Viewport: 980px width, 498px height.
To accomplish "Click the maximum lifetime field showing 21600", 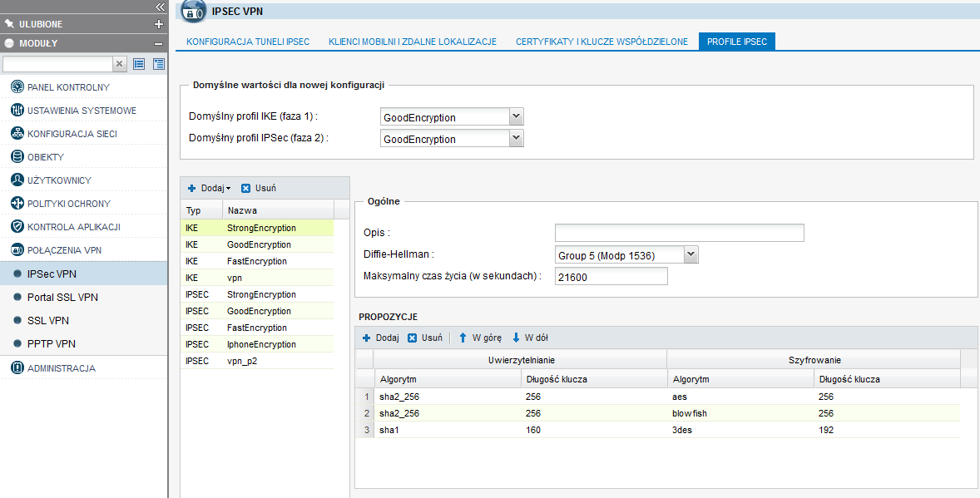I will point(611,276).
